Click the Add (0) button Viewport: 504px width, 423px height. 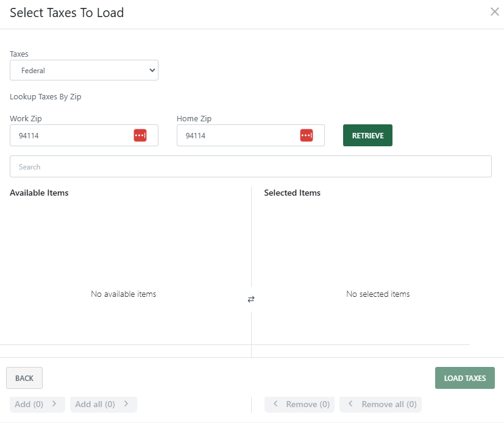pos(37,404)
